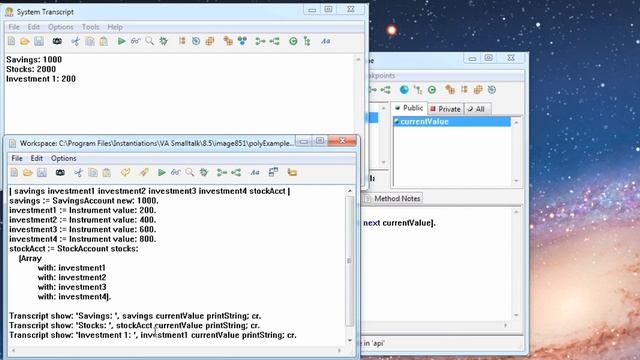640x360 pixels.
Task: Click the blue three-circles icon in Transcript toolbar
Action: tap(242, 41)
